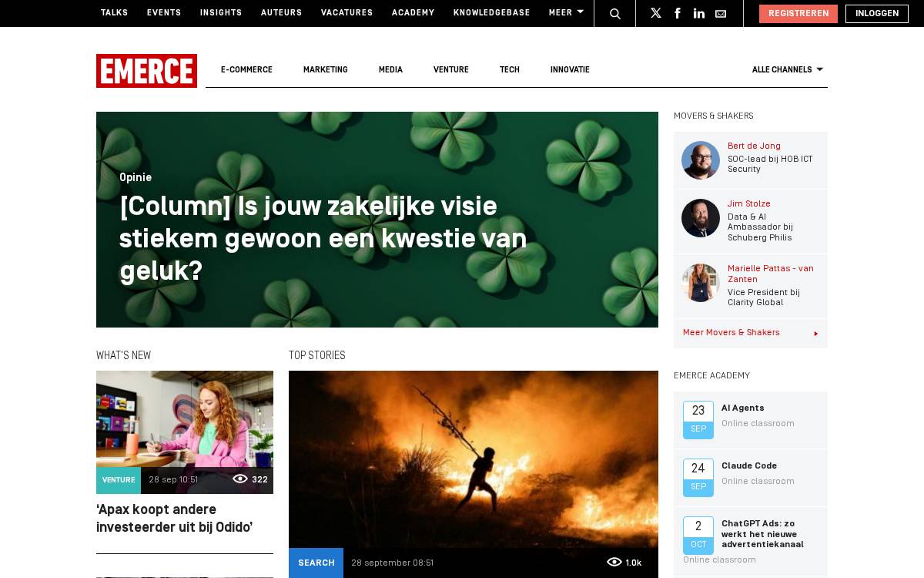Click the arrow beside Meer Movers & Shakers
924x578 pixels.
point(815,334)
